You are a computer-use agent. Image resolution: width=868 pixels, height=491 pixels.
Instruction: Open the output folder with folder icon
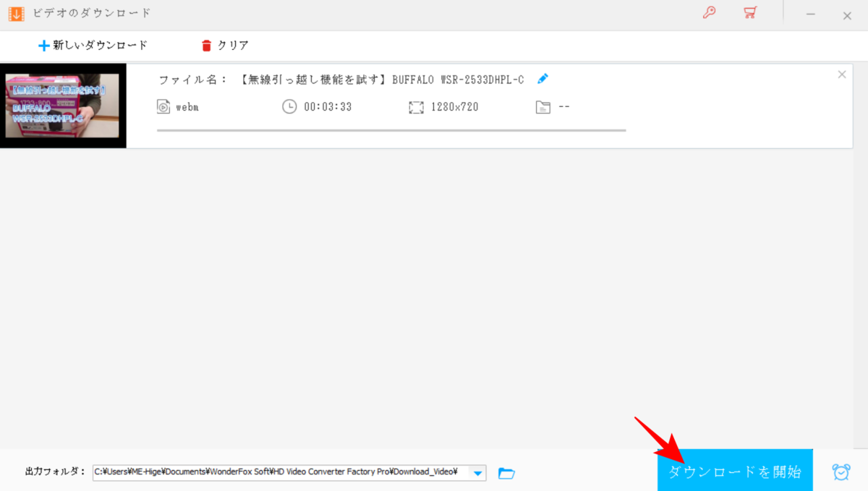coord(506,473)
